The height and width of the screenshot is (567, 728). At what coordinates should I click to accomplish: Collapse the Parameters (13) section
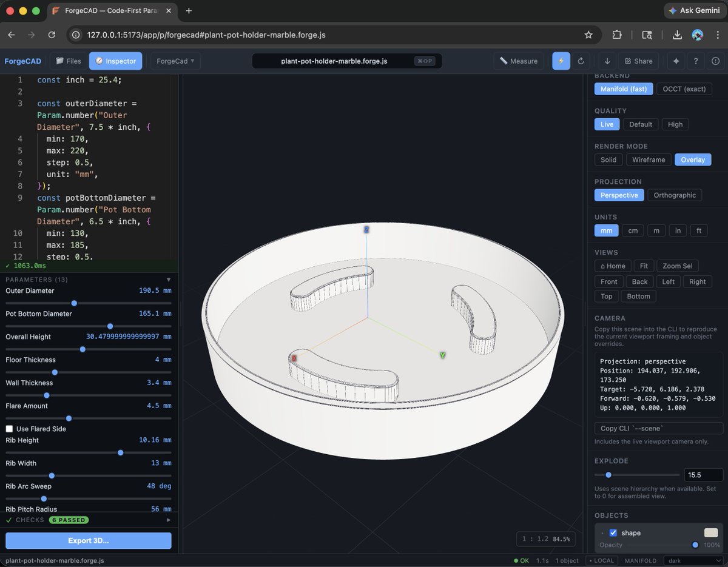click(x=169, y=280)
